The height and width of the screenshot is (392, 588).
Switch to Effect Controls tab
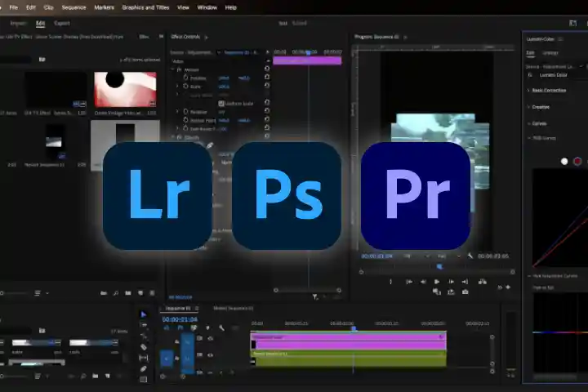tap(185, 37)
